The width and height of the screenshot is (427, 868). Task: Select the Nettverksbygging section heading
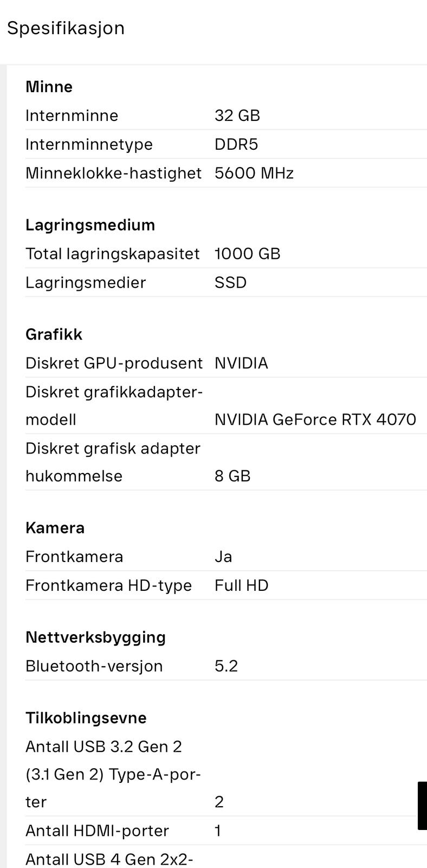coord(95,637)
